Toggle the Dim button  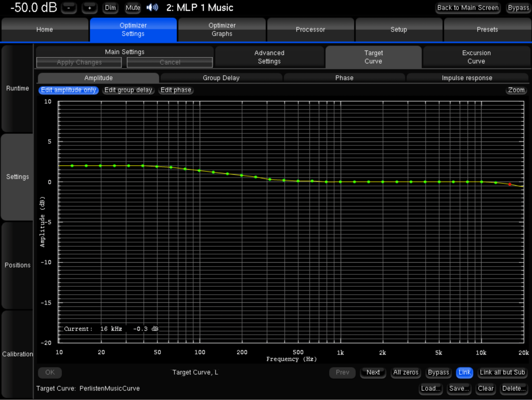click(110, 8)
